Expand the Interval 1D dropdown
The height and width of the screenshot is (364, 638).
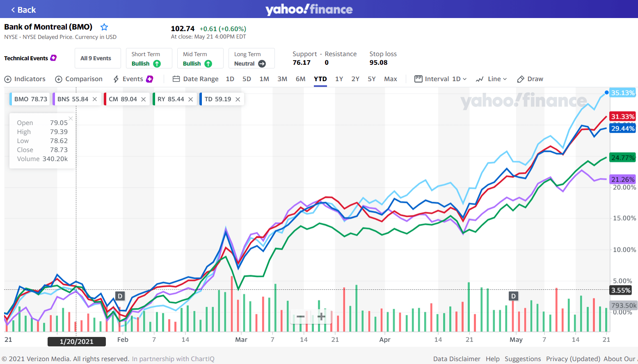click(440, 79)
